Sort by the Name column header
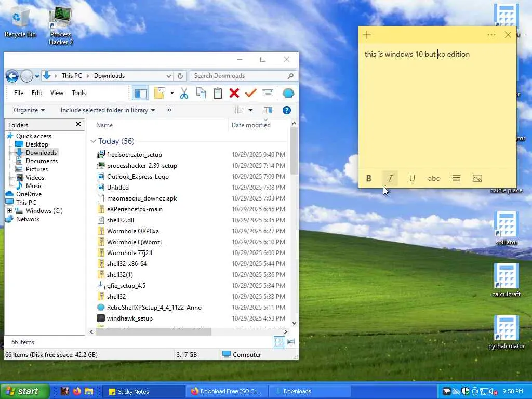Screen dimensions: 532x399 click(104, 125)
